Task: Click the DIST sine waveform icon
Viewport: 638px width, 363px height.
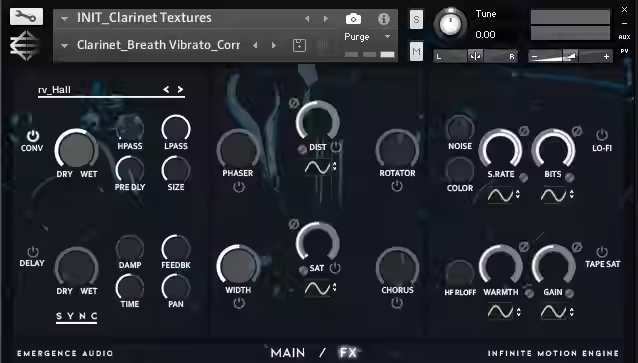Action: [x=317, y=167]
